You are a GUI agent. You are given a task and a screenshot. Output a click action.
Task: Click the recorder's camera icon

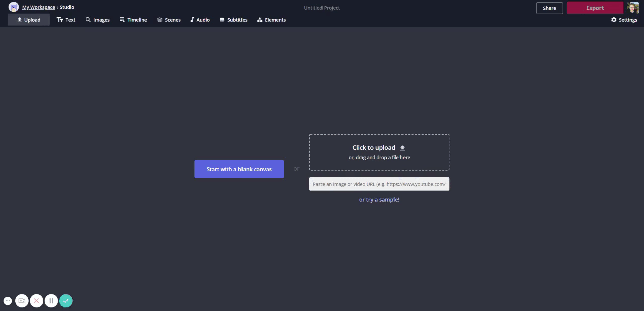(x=22, y=301)
